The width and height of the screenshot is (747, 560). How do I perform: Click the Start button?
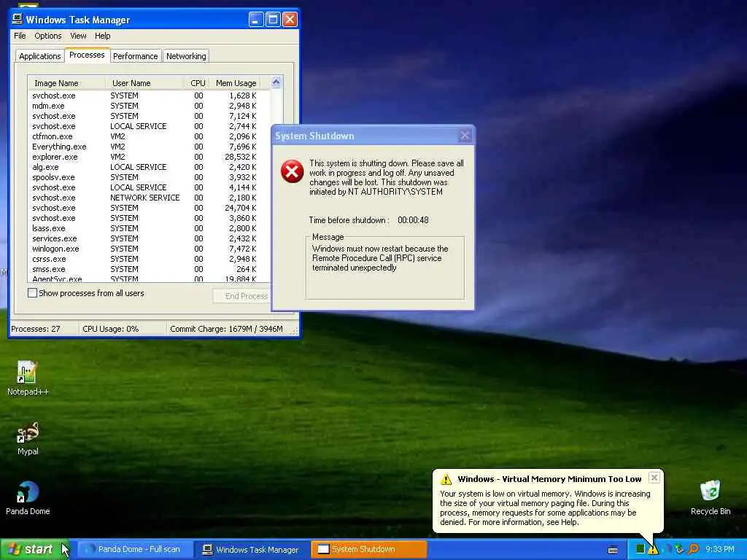pos(34,550)
